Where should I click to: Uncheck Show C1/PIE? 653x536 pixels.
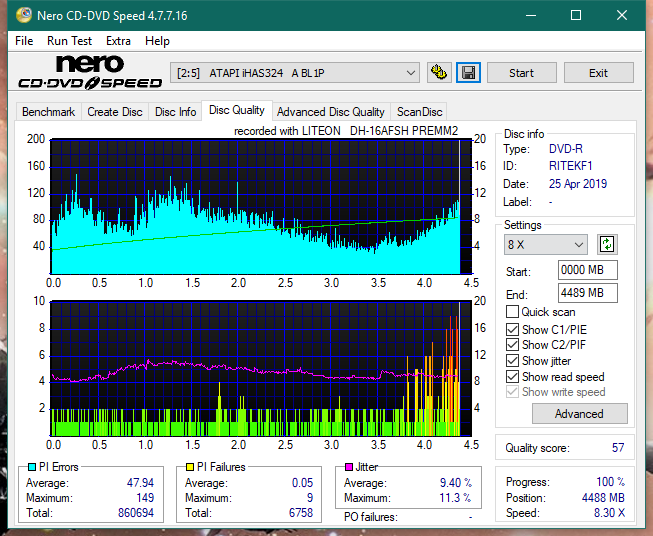(512, 329)
